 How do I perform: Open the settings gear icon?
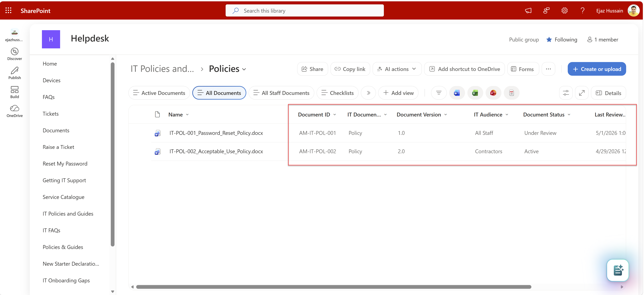[565, 10]
